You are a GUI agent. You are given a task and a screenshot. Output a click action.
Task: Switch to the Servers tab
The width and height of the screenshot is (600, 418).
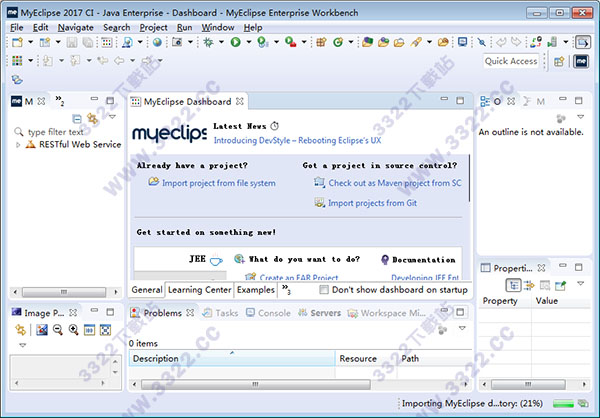point(320,313)
